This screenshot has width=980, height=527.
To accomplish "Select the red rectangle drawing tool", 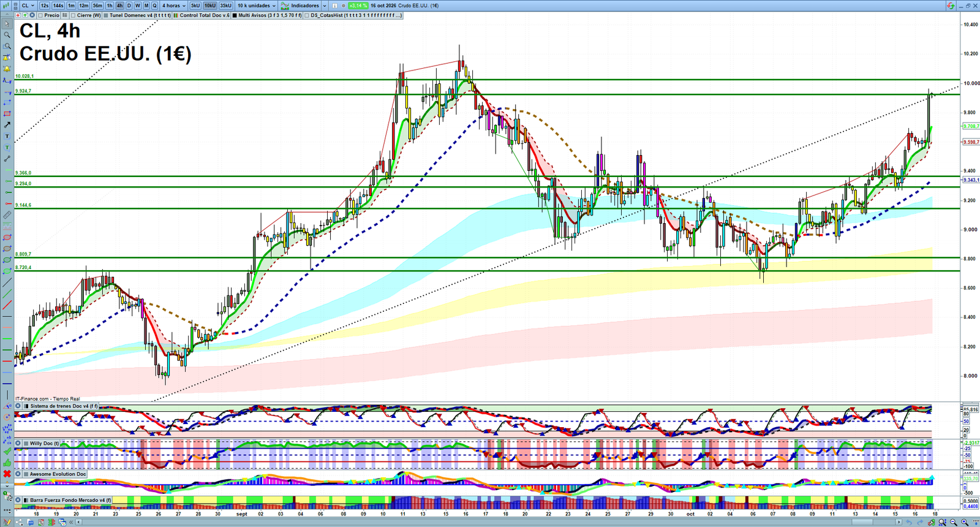I will [x=7, y=113].
